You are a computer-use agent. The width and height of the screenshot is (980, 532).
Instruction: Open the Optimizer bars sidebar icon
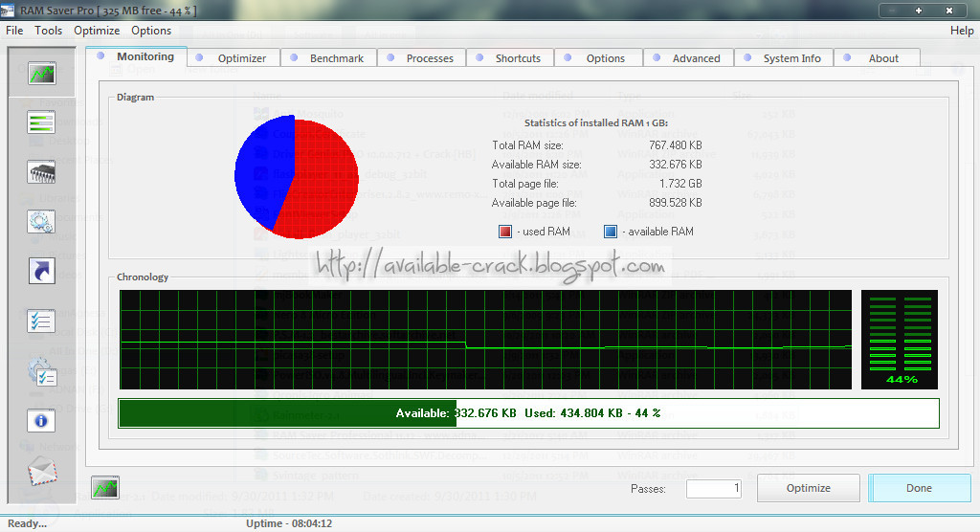[41, 122]
